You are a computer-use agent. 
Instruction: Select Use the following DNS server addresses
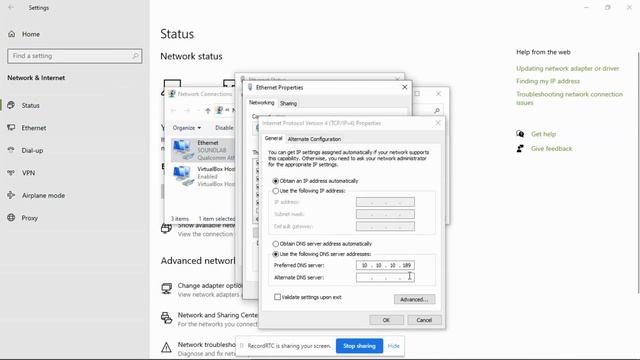276,254
